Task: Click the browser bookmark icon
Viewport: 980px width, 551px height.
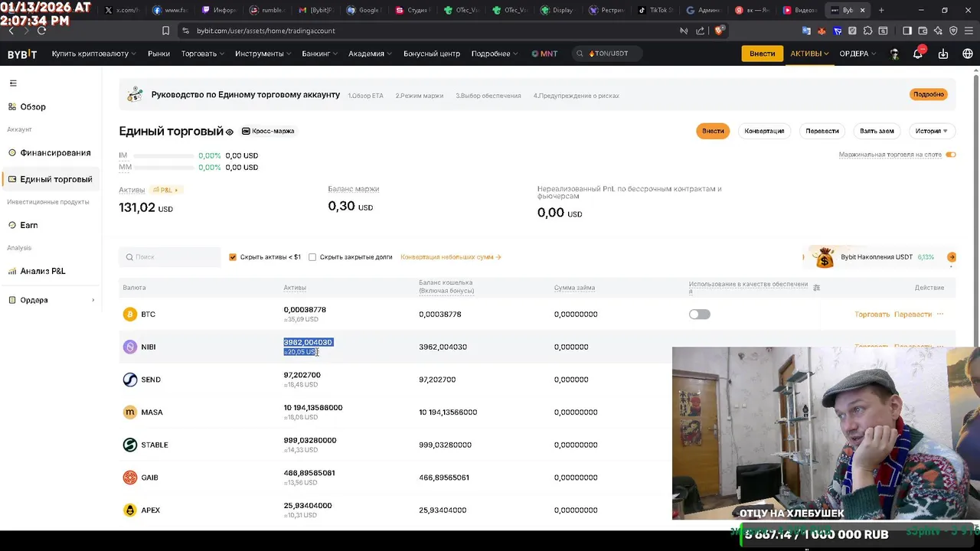Action: (x=165, y=31)
